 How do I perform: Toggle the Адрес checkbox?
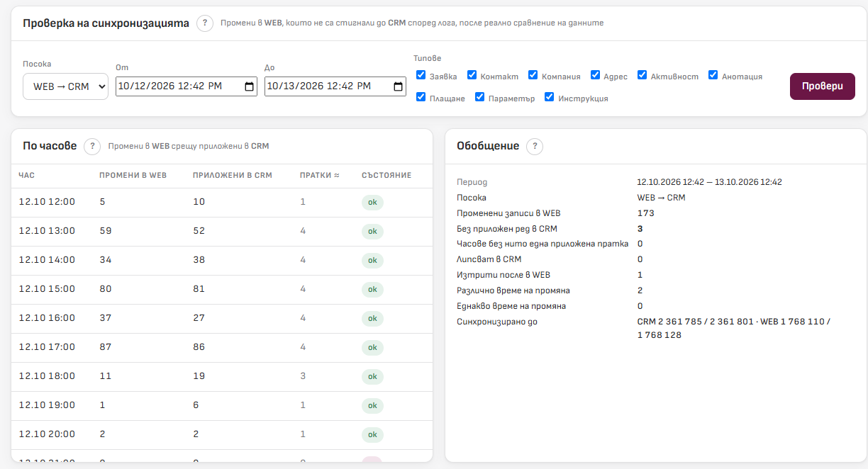(596, 75)
